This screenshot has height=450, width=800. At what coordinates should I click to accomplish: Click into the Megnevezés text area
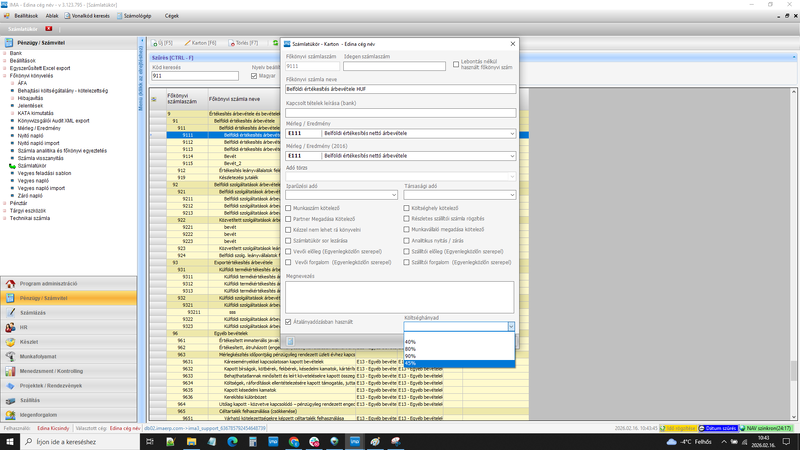pyautogui.click(x=399, y=297)
